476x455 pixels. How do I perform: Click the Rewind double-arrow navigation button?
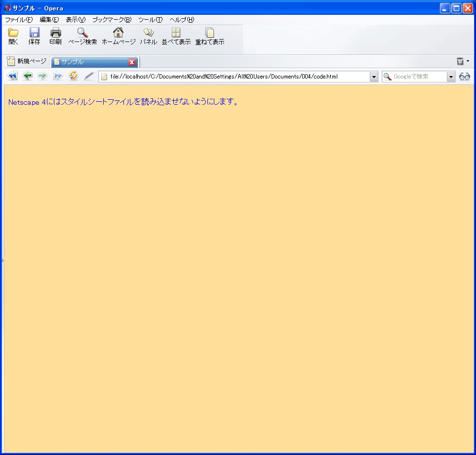click(x=12, y=76)
